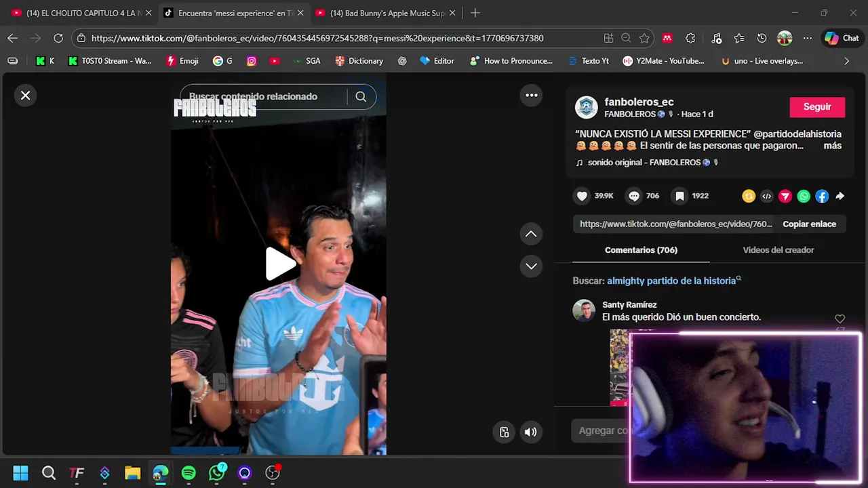Open Copilot Chat button
This screenshot has width=868, height=488.
[842, 39]
